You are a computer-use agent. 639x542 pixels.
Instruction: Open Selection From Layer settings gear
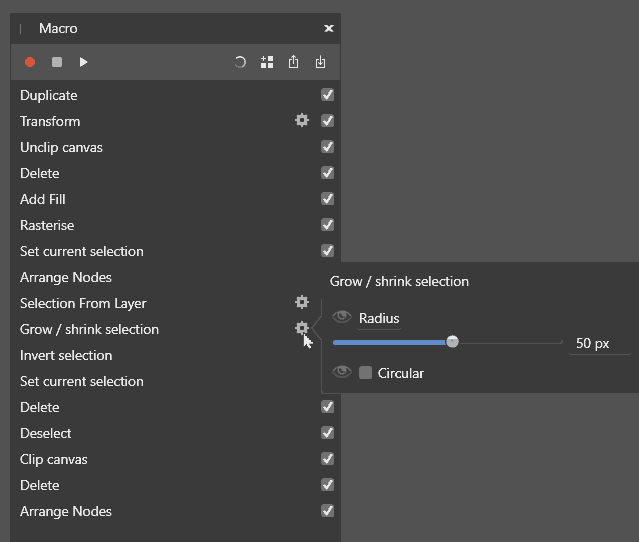pos(301,303)
